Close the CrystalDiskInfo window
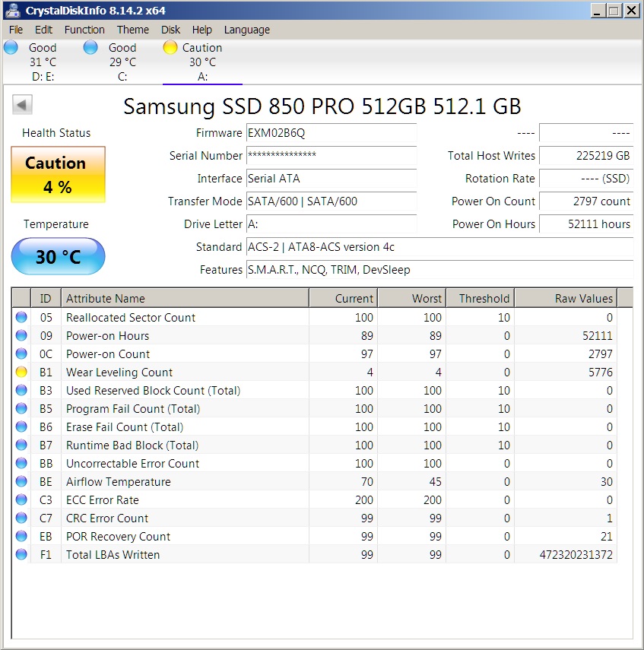This screenshot has width=644, height=650. click(632, 11)
